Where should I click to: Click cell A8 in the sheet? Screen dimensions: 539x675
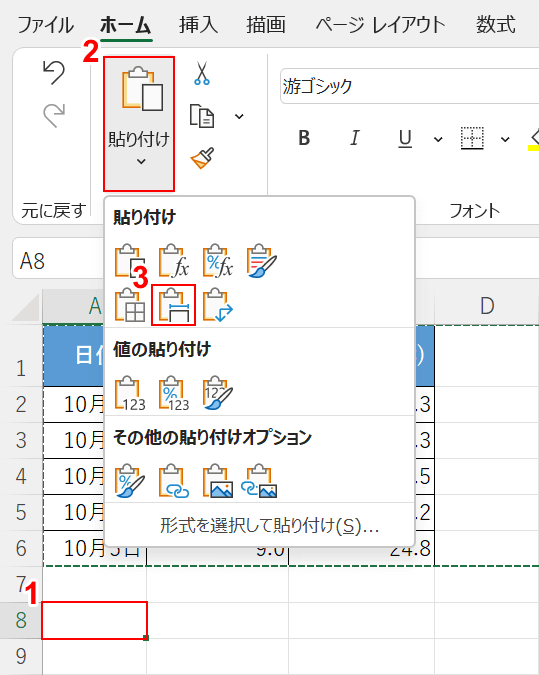(x=95, y=620)
